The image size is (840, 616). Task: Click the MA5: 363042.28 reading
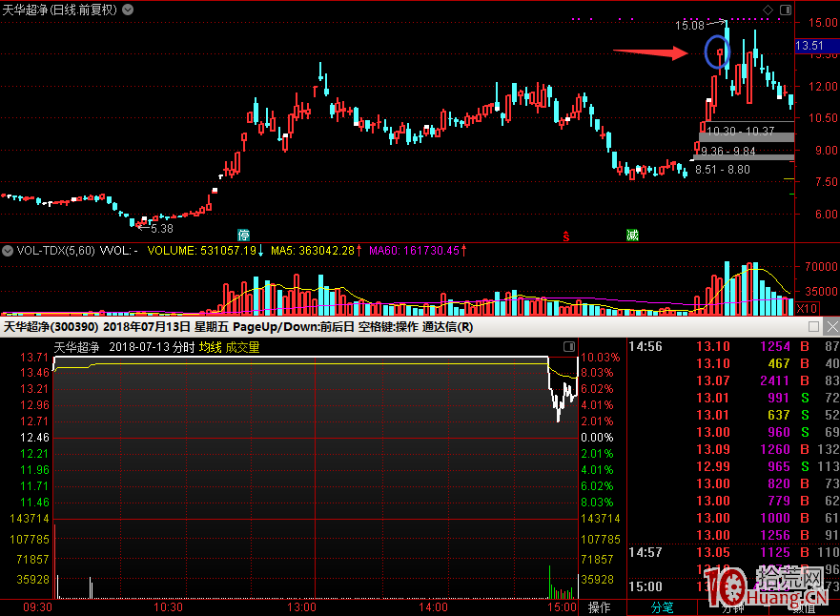tap(313, 250)
